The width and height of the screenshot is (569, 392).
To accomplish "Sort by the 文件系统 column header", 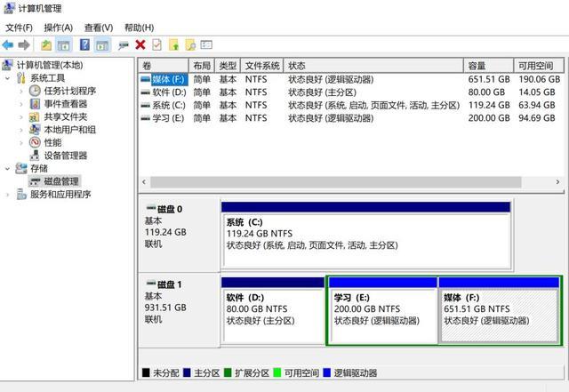I will 262,66.
